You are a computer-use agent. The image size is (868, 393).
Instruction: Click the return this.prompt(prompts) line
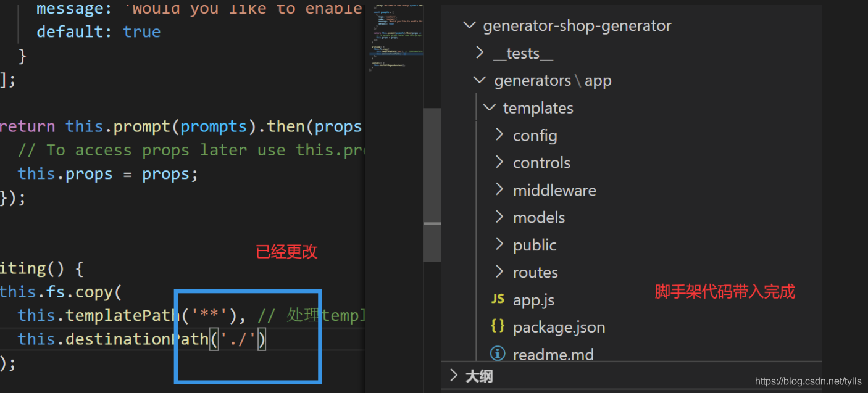click(180, 126)
